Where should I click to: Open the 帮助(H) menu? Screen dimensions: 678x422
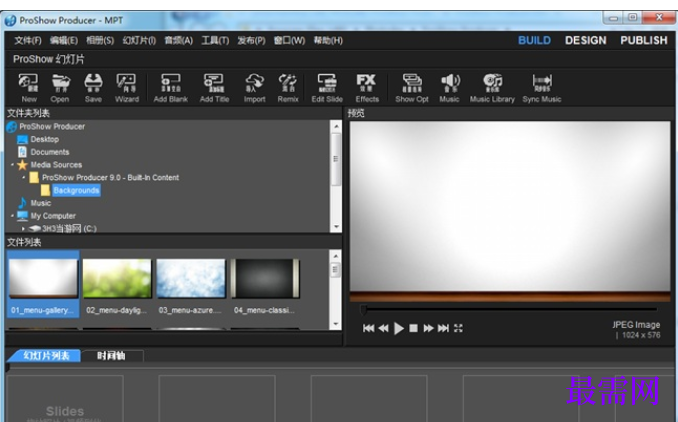(328, 40)
